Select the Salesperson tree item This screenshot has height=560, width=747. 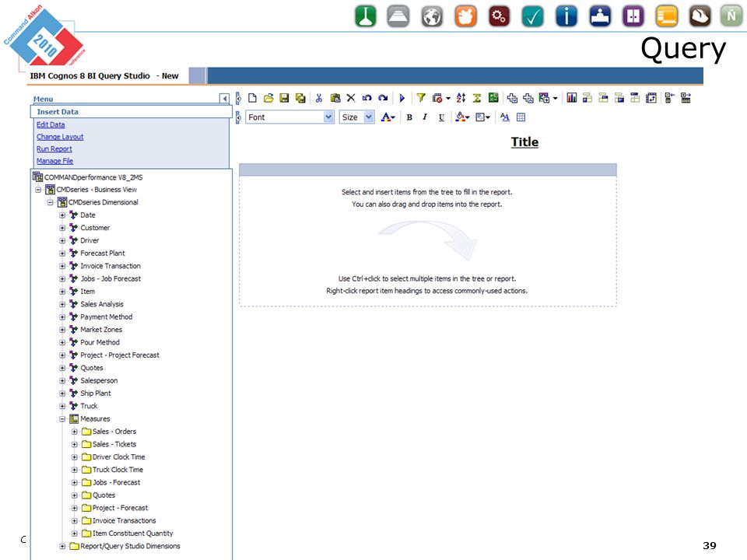99,380
